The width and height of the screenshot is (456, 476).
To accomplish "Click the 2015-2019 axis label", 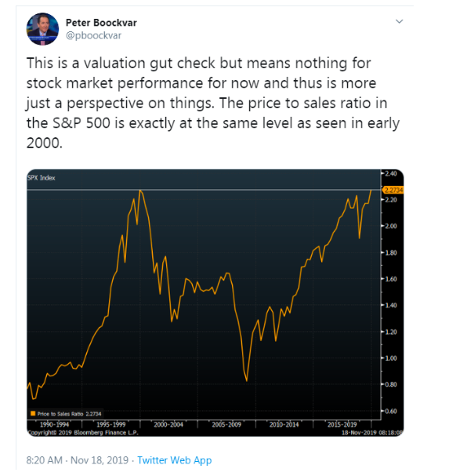I will tap(342, 424).
